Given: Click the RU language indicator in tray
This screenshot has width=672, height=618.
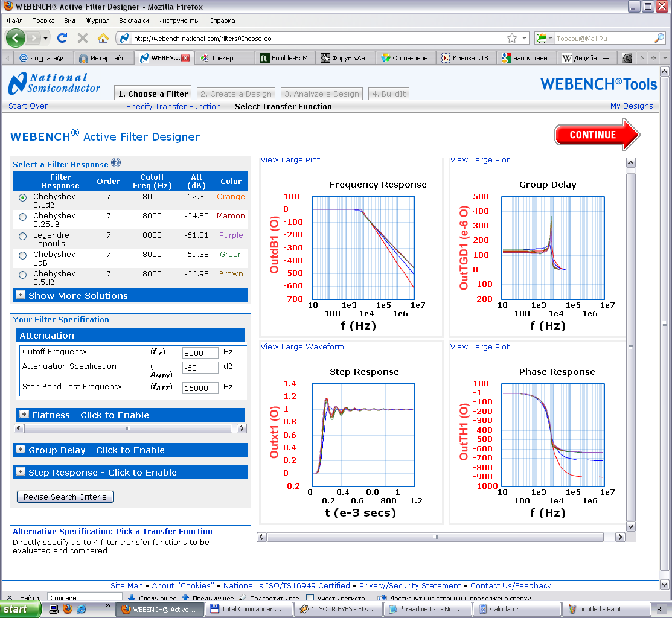Looking at the screenshot, I should (x=661, y=608).
